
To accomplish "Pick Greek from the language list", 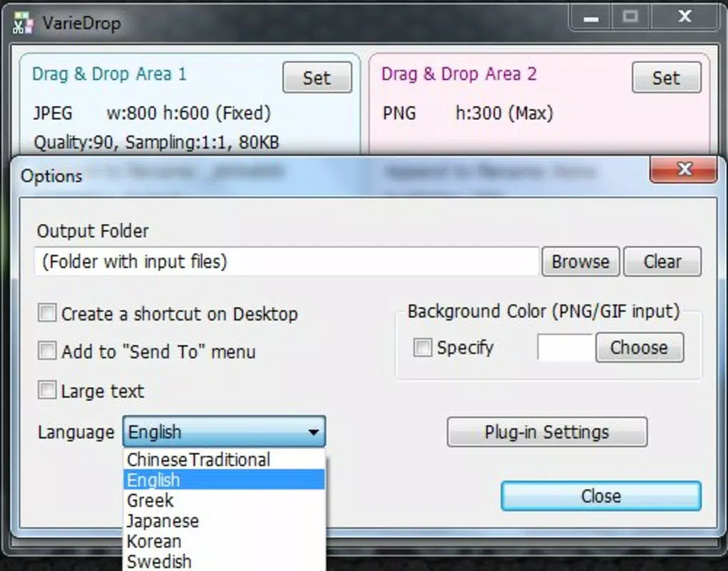I will [x=224, y=500].
